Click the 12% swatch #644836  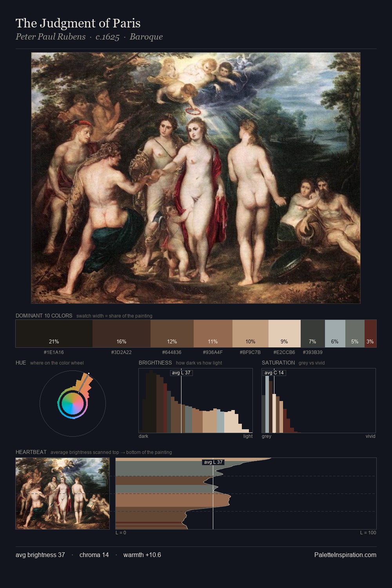[172, 334]
